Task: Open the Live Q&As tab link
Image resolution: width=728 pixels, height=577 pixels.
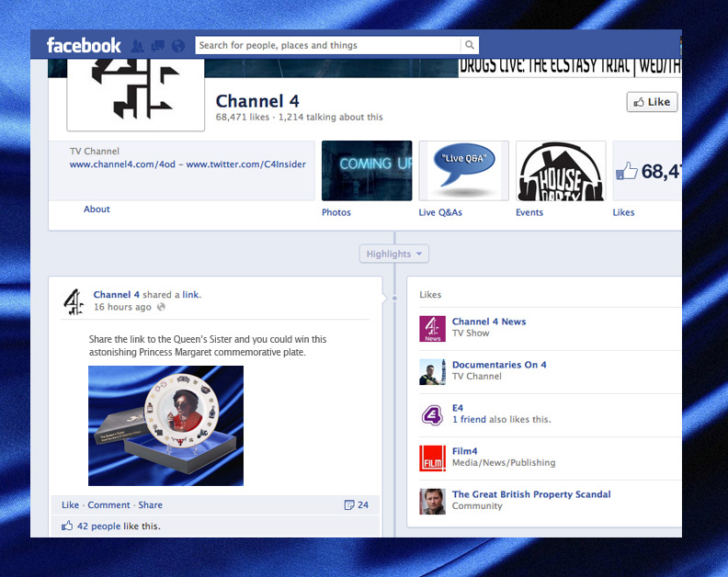Action: tap(440, 212)
